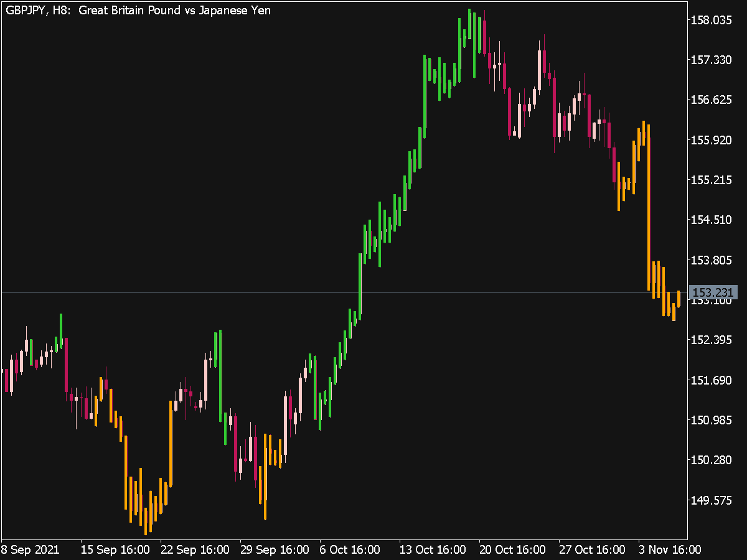Click the 8 Sep 2021 date label
747x560 pixels.
click(x=31, y=549)
